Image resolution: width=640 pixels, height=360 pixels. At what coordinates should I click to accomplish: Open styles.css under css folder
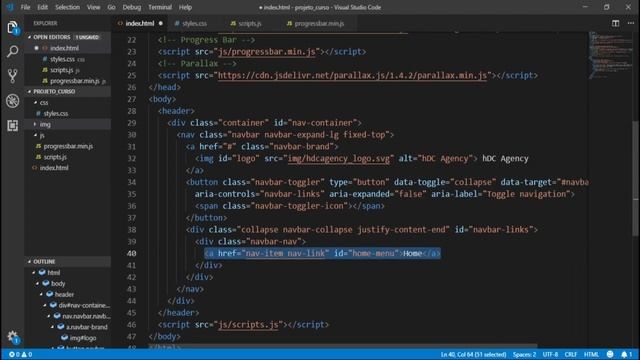pos(68,113)
